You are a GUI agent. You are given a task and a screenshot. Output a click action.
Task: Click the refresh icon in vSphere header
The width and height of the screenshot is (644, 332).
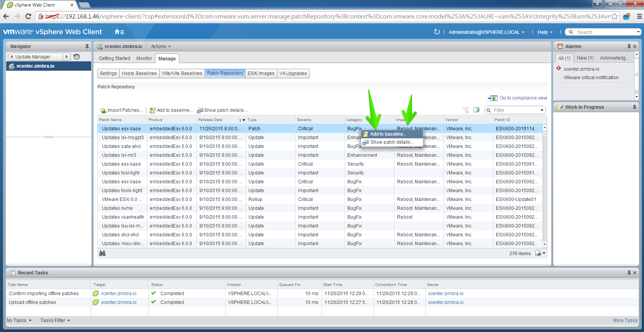coord(437,32)
